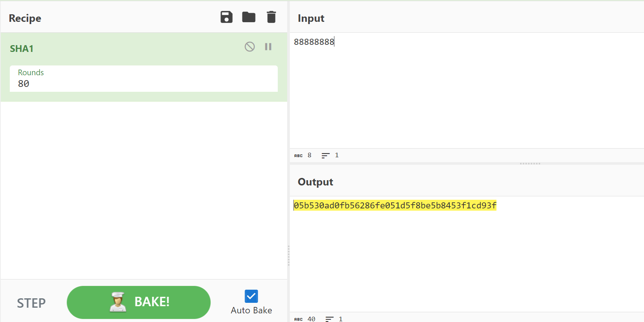Step through the recipe
The height and width of the screenshot is (322, 644).
coord(31,303)
